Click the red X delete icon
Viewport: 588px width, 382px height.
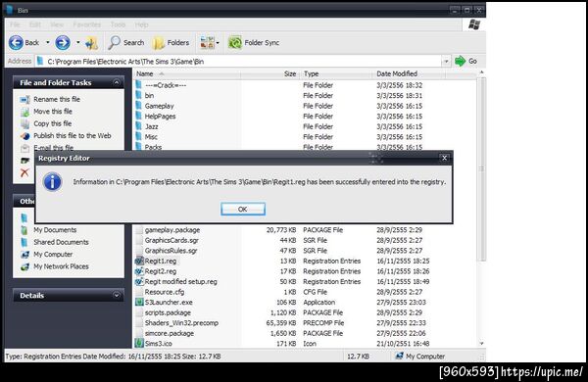tap(24, 172)
